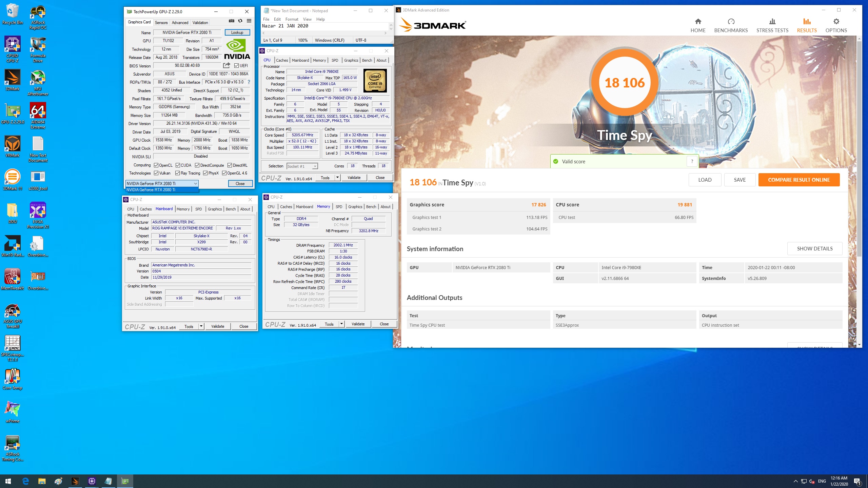Switch to Advanced tab in GPU-Z

pyautogui.click(x=180, y=23)
